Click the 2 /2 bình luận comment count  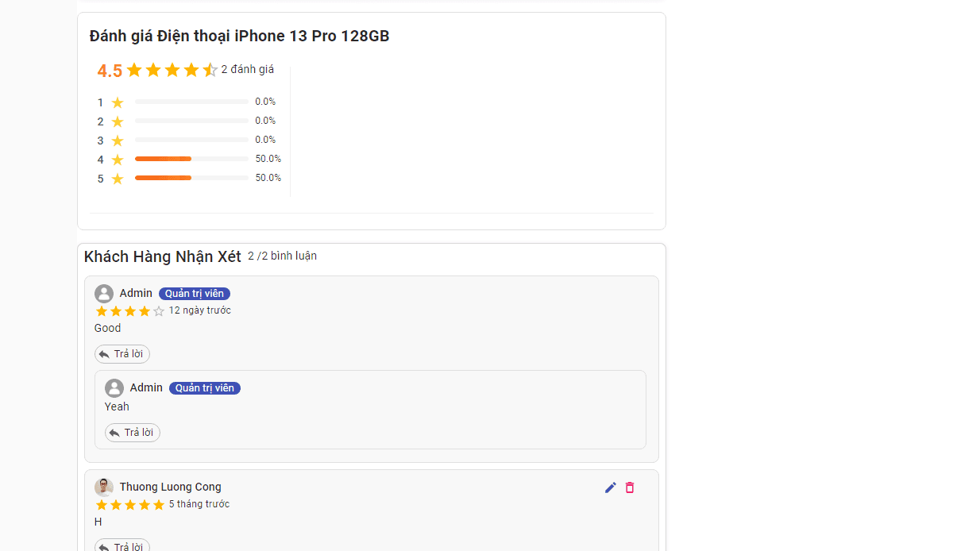282,256
